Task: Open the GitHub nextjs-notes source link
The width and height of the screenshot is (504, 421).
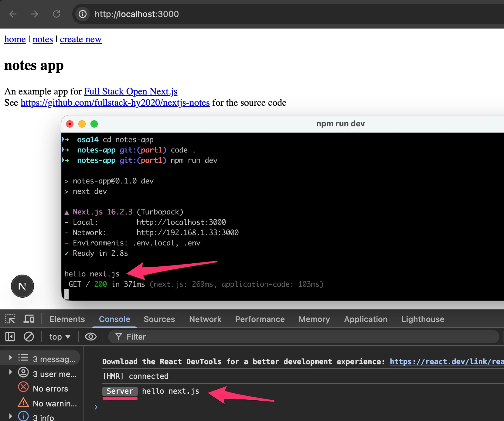Action: 115,103
